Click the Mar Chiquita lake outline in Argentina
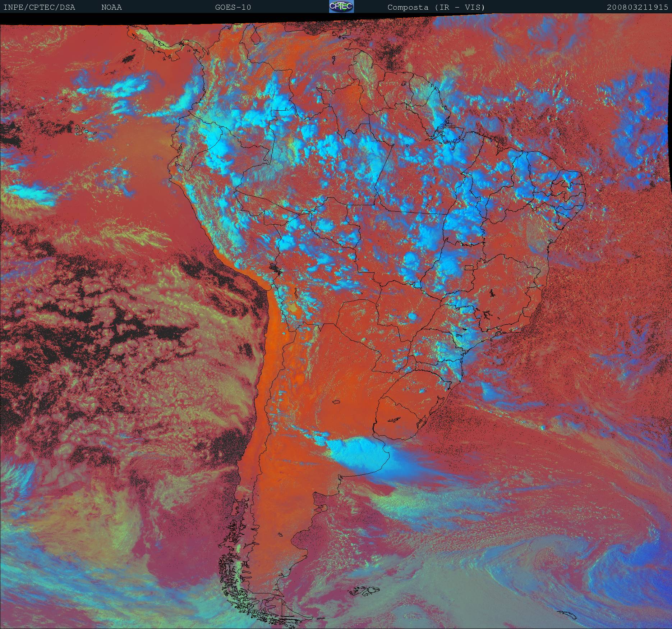 pos(336,402)
